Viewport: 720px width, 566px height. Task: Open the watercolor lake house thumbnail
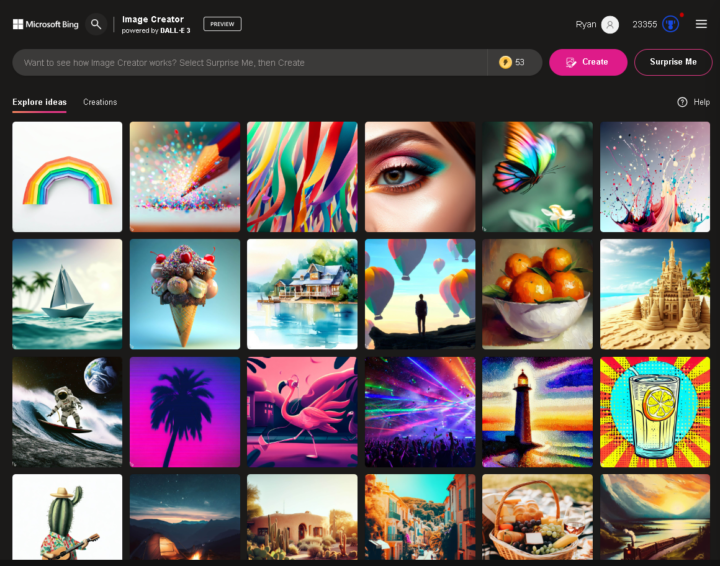(302, 294)
